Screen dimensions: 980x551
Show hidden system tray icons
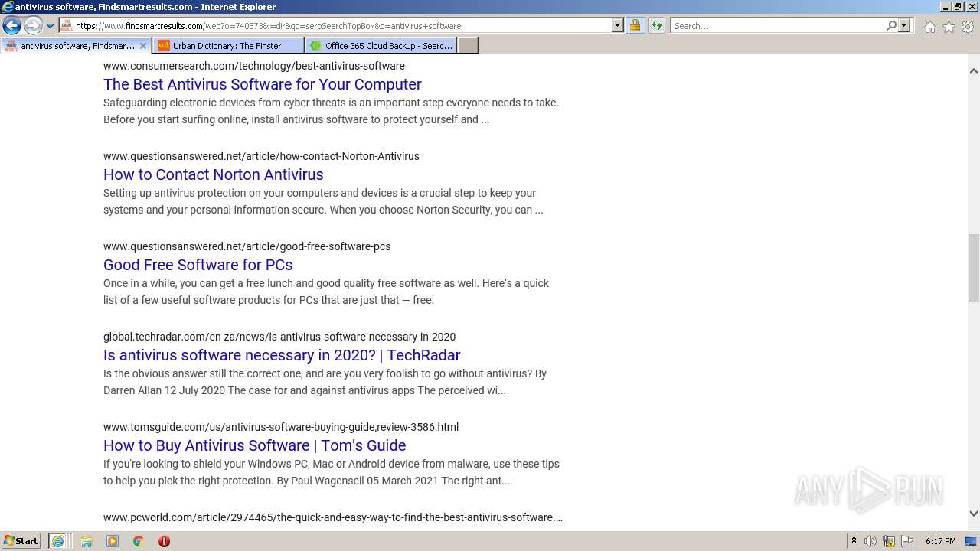coord(854,541)
